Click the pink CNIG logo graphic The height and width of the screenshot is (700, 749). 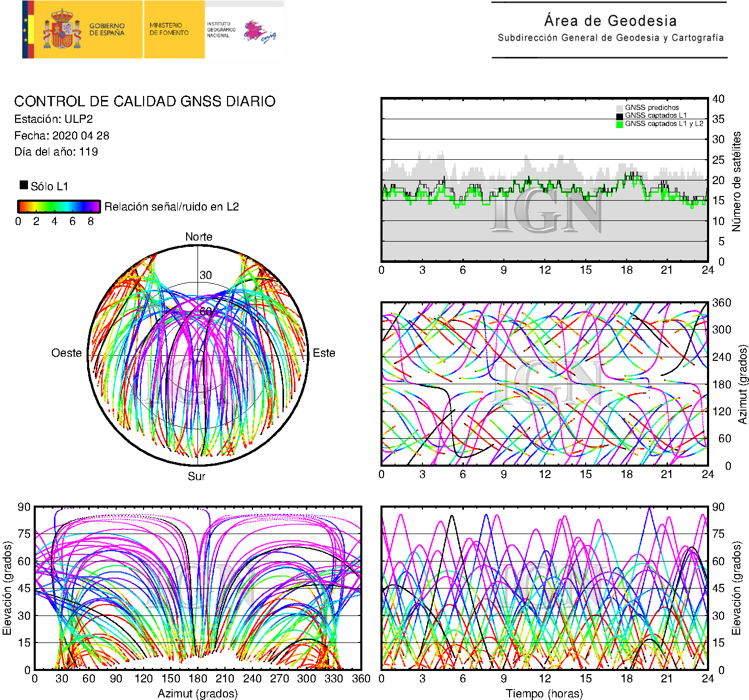point(260,32)
